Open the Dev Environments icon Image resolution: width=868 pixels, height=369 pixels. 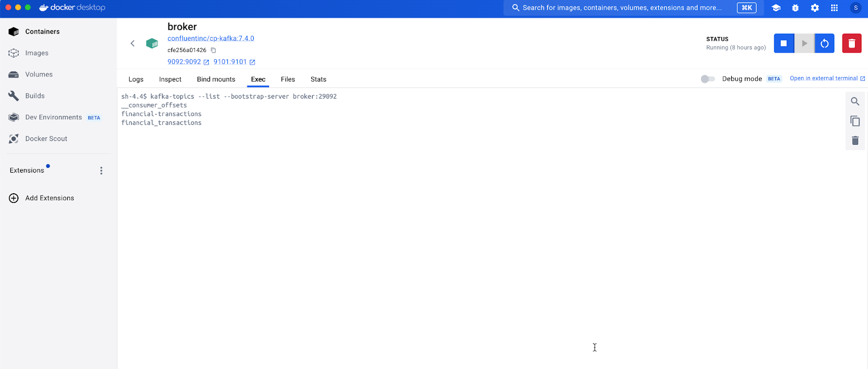pyautogui.click(x=14, y=117)
